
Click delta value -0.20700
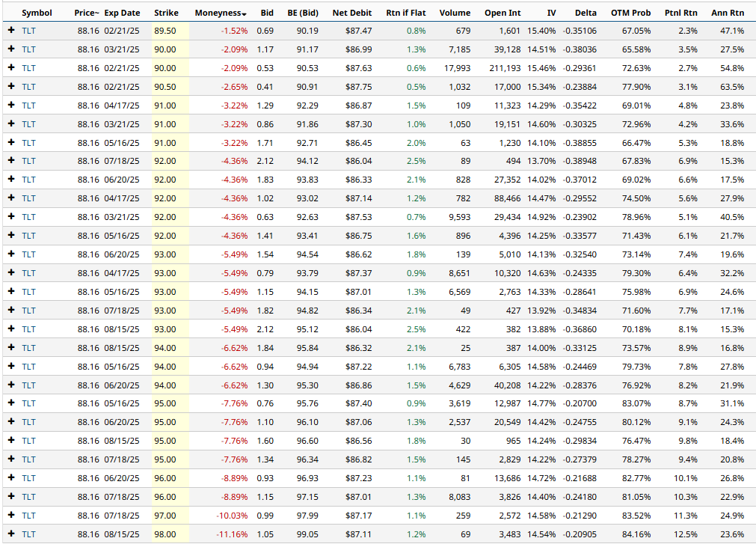click(x=580, y=403)
